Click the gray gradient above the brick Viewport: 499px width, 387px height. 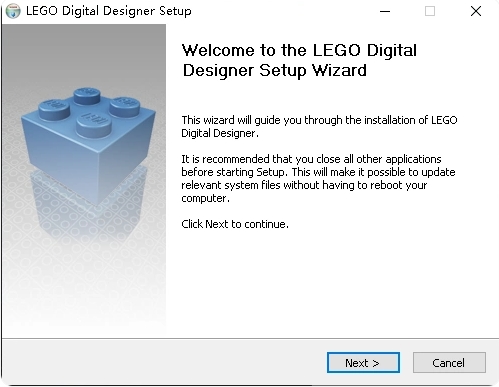point(83,53)
